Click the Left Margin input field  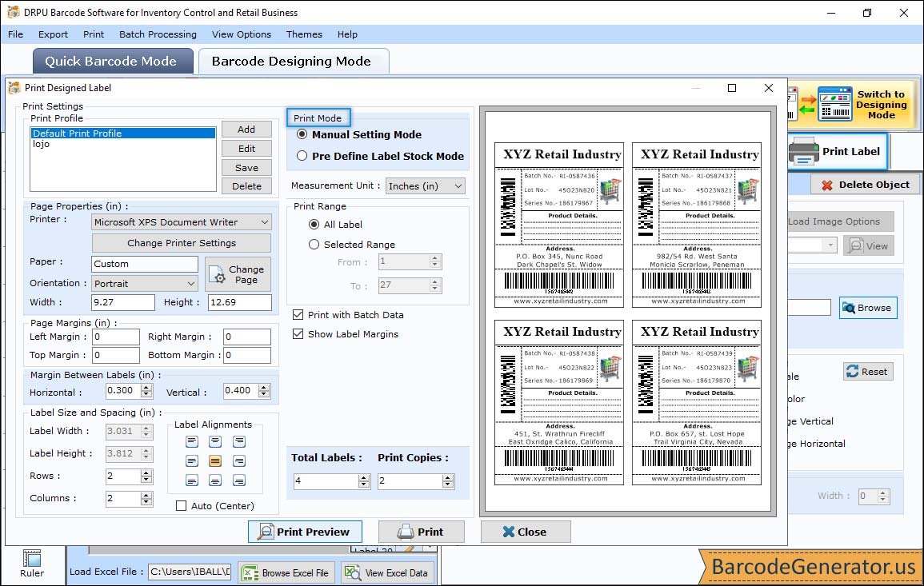[x=115, y=337]
